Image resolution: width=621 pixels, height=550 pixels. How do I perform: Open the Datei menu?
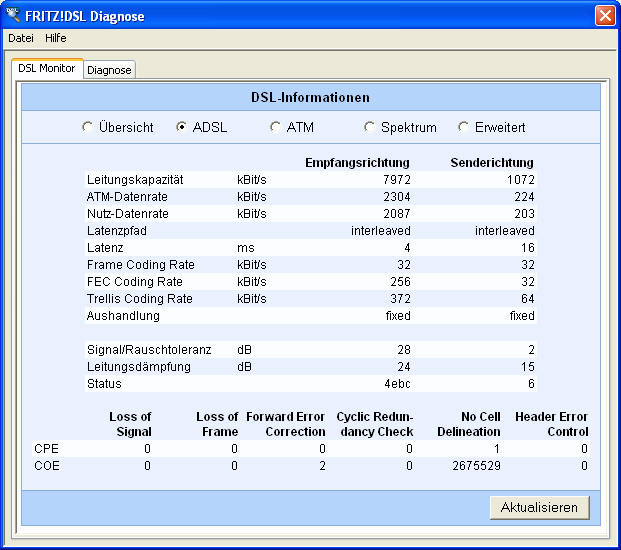click(x=21, y=38)
